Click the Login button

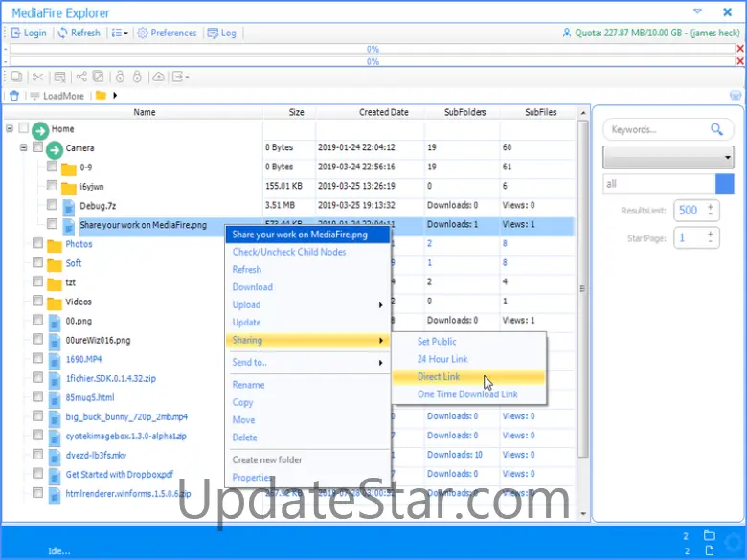coord(28,33)
